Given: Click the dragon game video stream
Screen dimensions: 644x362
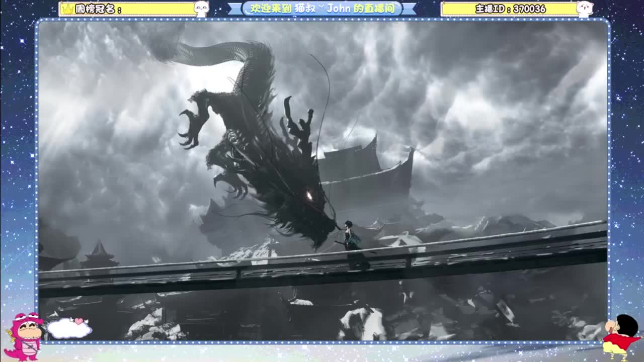Looking at the screenshot, I should point(323,181).
